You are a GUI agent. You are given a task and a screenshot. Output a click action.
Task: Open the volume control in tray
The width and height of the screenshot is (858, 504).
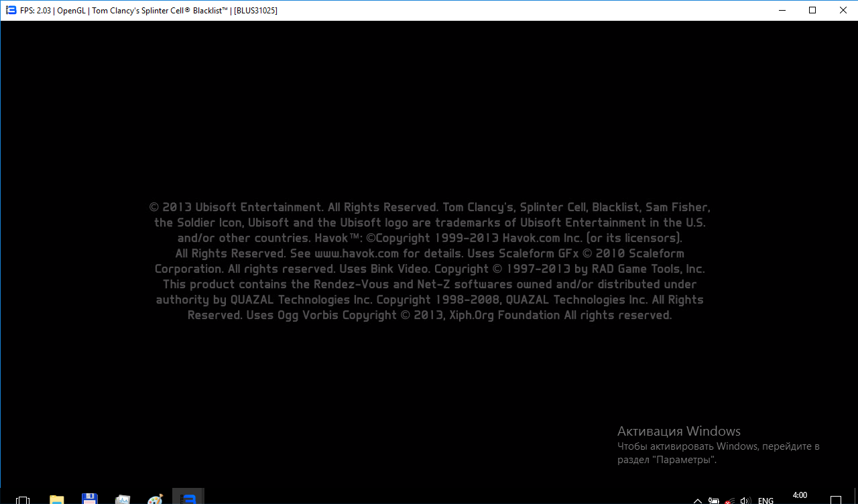click(x=745, y=500)
